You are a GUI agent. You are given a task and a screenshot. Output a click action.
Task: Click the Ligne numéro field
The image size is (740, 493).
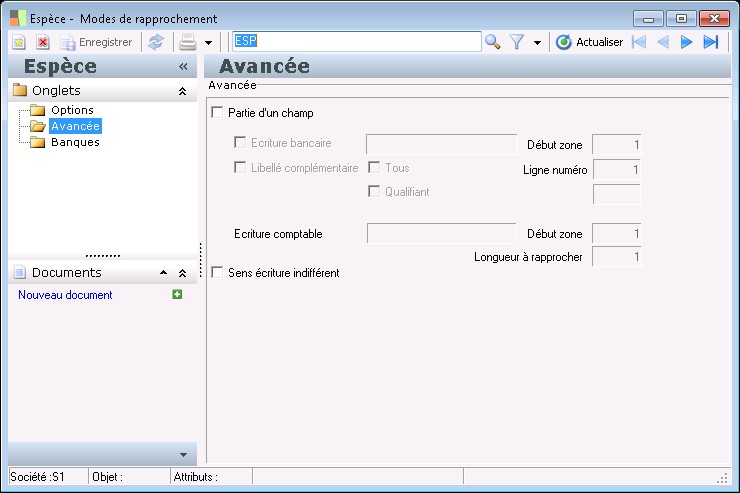click(616, 169)
